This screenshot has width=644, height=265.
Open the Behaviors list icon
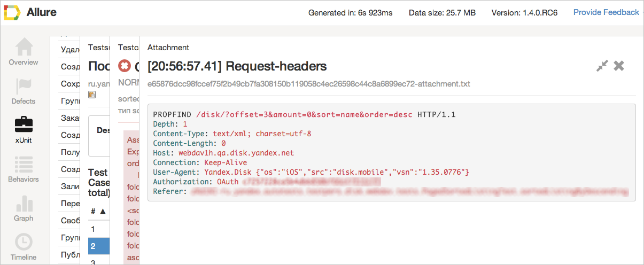[24, 164]
